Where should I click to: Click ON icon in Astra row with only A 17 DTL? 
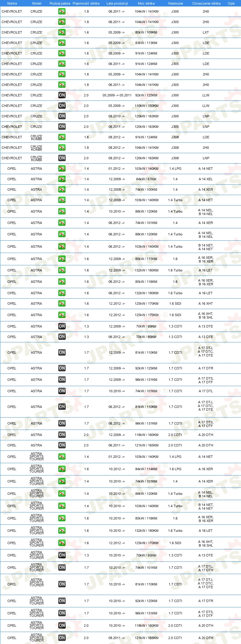(x=62, y=391)
